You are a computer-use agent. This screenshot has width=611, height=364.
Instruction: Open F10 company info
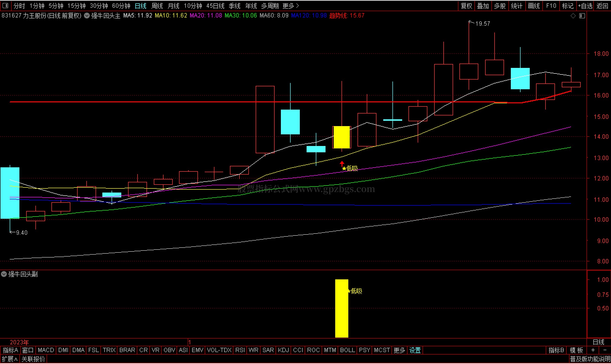pyautogui.click(x=551, y=6)
